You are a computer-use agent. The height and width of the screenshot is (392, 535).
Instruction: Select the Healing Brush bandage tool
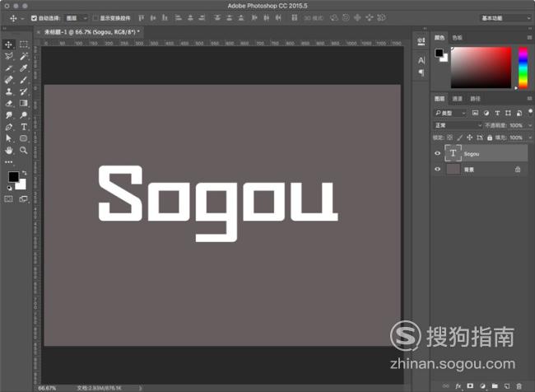(x=9, y=80)
